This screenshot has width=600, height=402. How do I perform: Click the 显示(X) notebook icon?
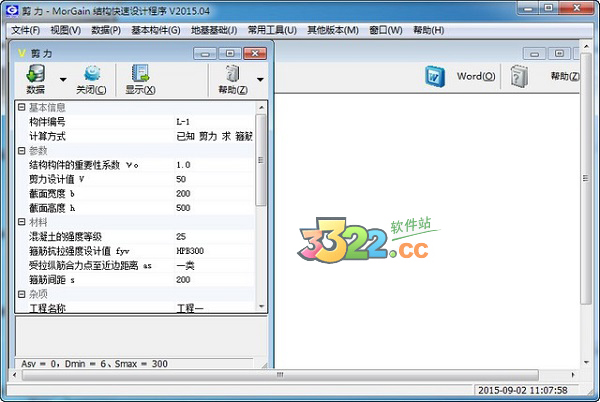coord(140,73)
